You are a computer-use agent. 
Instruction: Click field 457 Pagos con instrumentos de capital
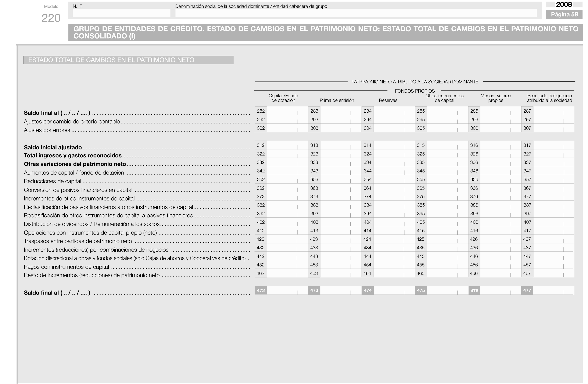553,265
